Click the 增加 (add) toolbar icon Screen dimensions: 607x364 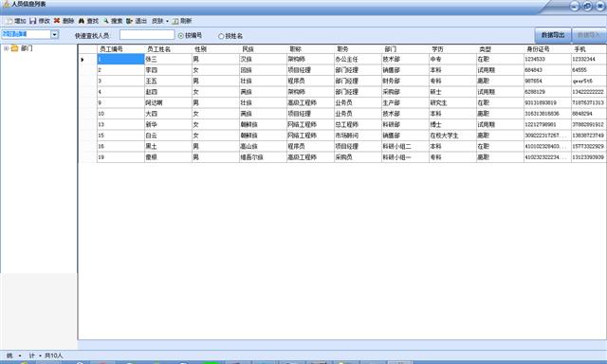click(9, 21)
